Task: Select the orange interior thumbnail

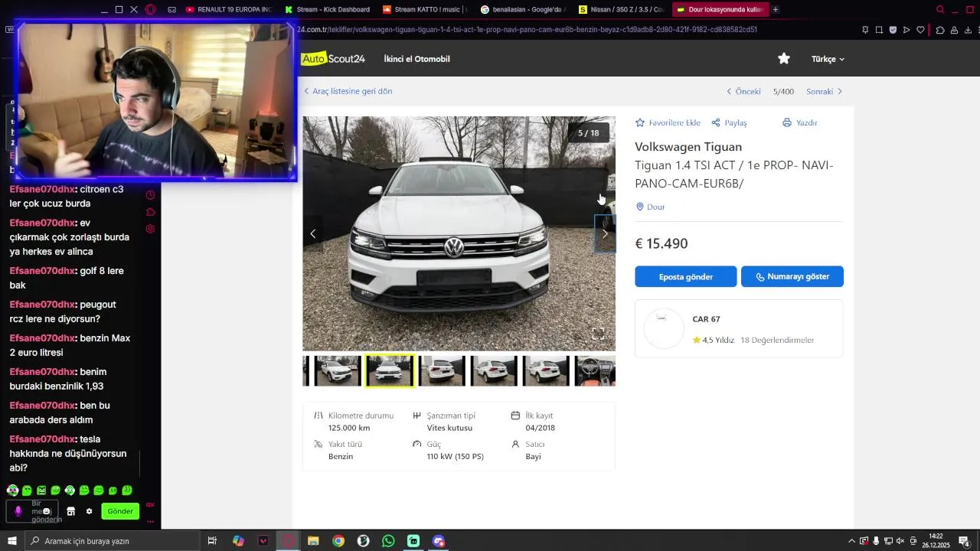Action: pos(595,370)
